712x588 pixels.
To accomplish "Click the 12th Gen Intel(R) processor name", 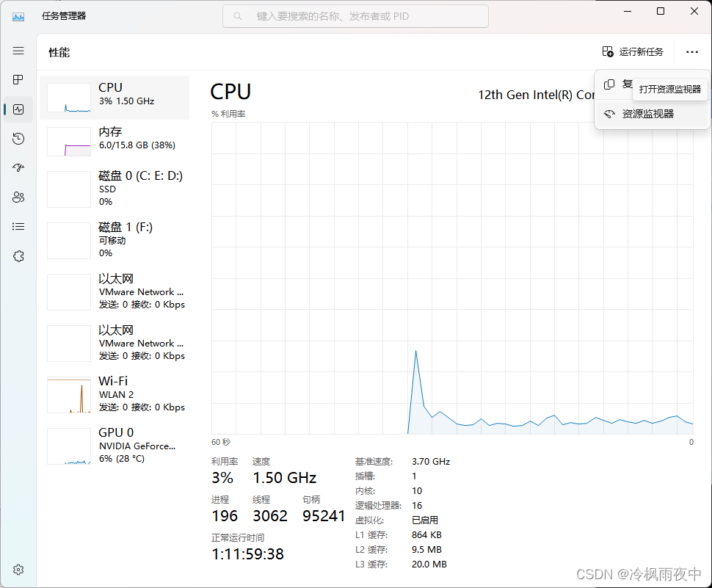I will pyautogui.click(x=537, y=95).
